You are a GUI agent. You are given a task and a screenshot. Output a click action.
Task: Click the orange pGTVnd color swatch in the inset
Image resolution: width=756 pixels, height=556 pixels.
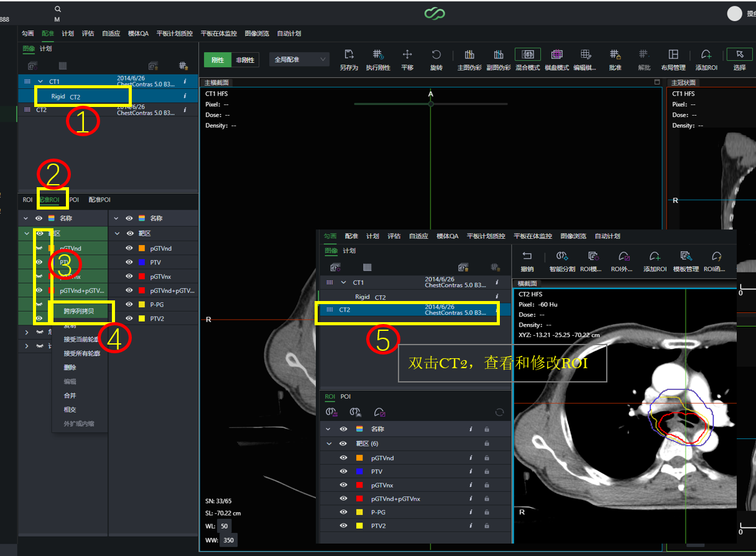(359, 458)
